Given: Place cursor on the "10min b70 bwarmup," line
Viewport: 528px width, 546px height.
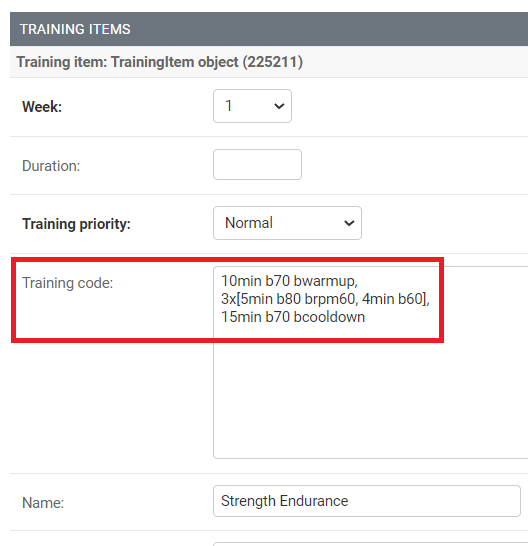Looking at the screenshot, I should coord(289,281).
